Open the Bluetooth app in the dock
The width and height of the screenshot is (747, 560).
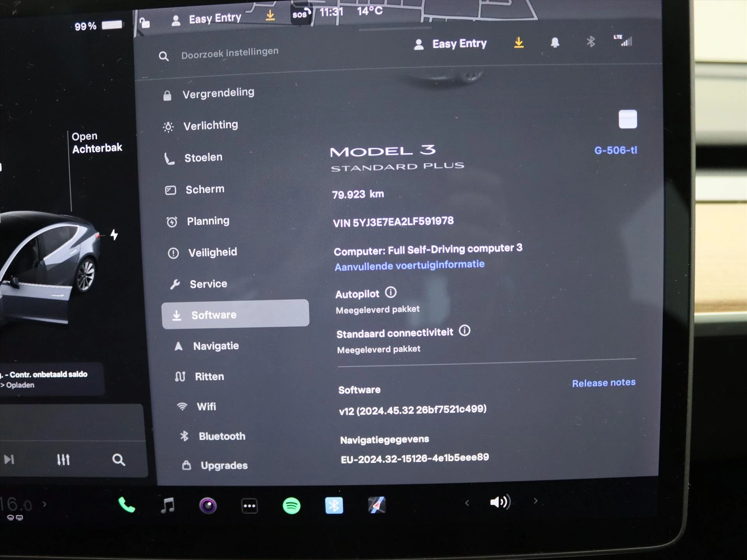pyautogui.click(x=334, y=505)
